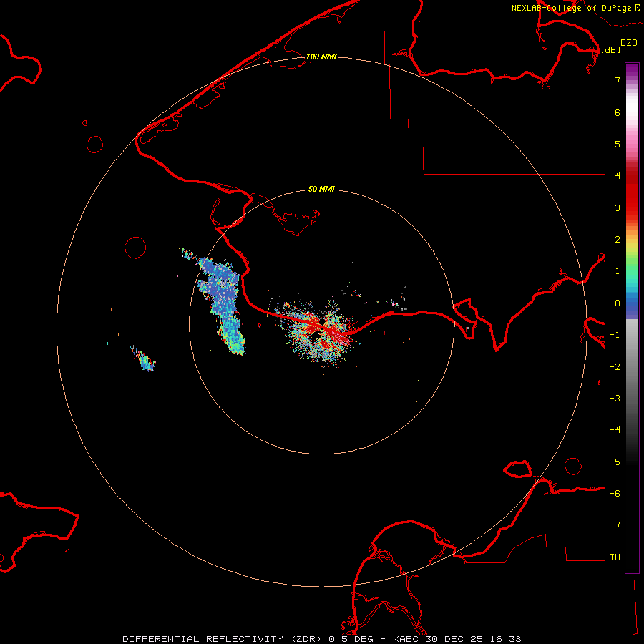
Task: Click the -6 dB tick label
Action: tap(615, 494)
